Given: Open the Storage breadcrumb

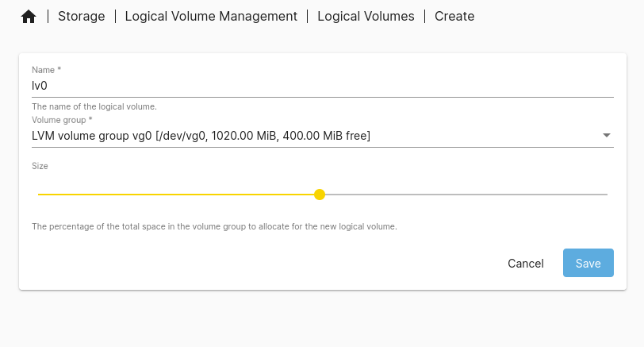Looking at the screenshot, I should tap(82, 17).
